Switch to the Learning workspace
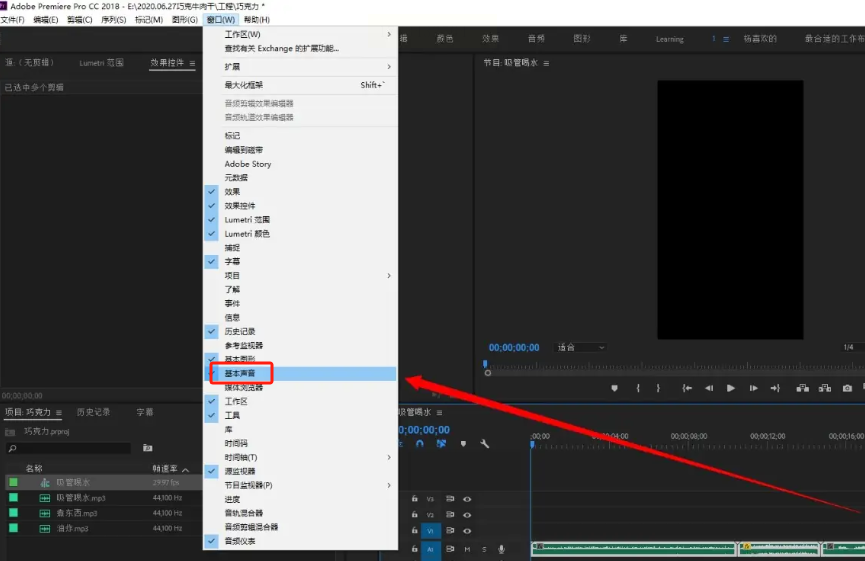Screen dimensions: 865x561 pos(670,39)
